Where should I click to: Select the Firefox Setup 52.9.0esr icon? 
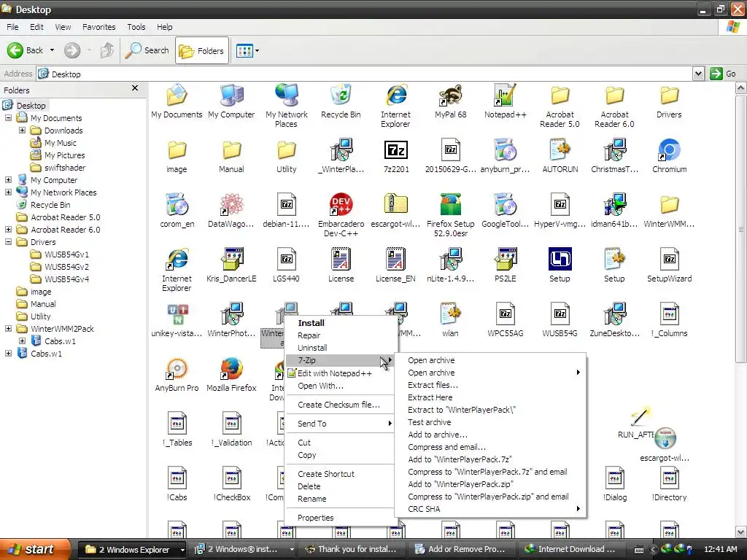pos(450,205)
